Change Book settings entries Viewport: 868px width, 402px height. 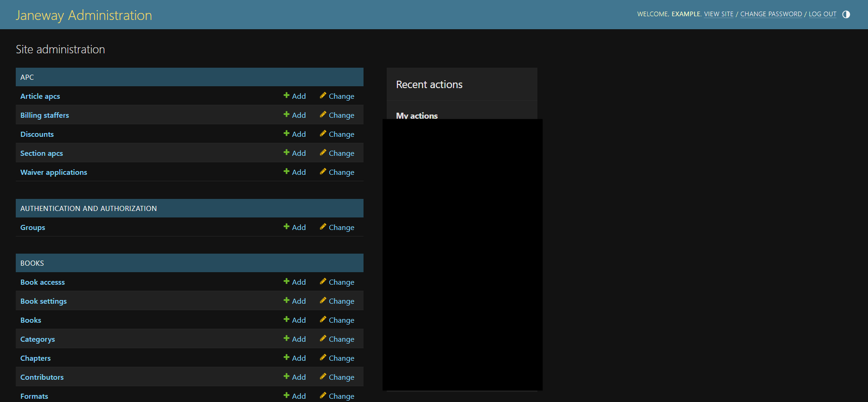[337, 301]
